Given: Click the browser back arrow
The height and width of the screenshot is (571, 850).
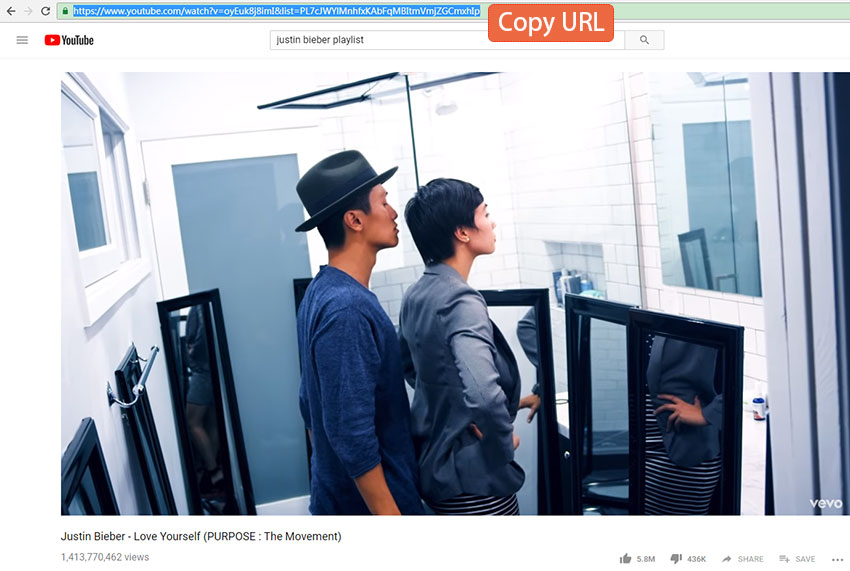Looking at the screenshot, I should click(x=10, y=11).
